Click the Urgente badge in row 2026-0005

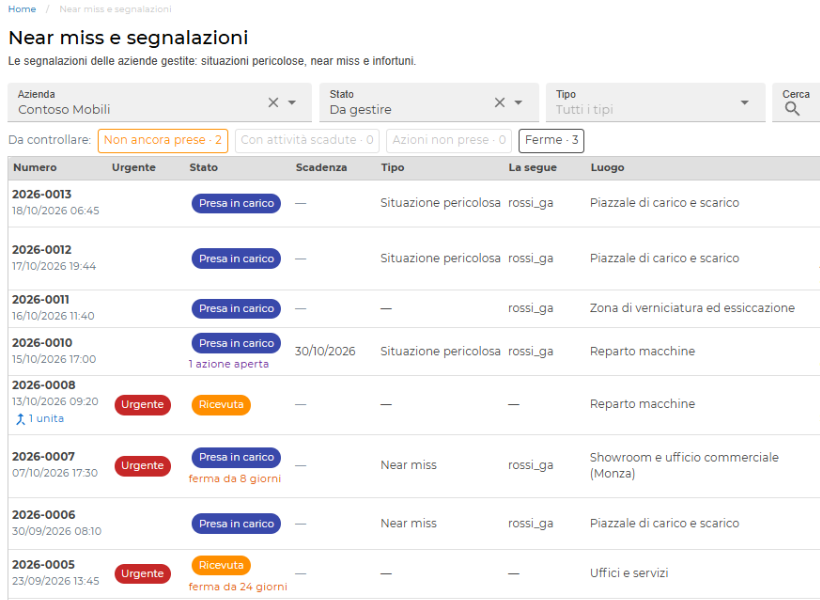click(x=143, y=573)
